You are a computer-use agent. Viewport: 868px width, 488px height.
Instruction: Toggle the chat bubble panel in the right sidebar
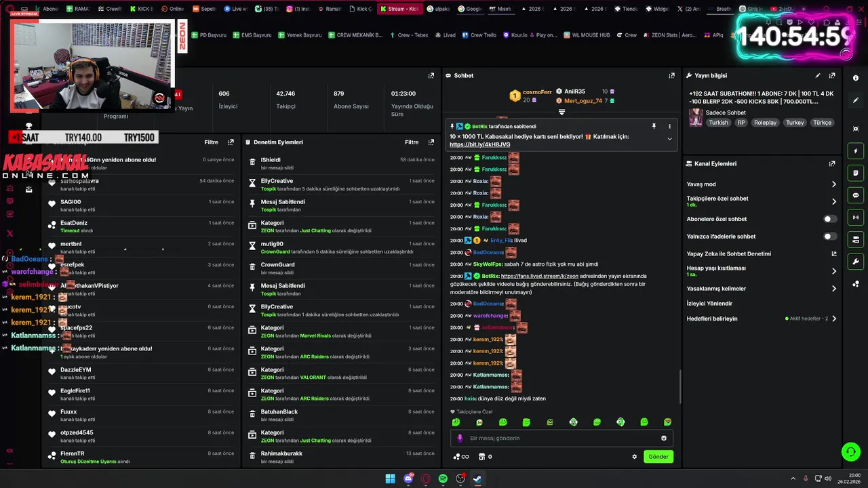coord(856,195)
